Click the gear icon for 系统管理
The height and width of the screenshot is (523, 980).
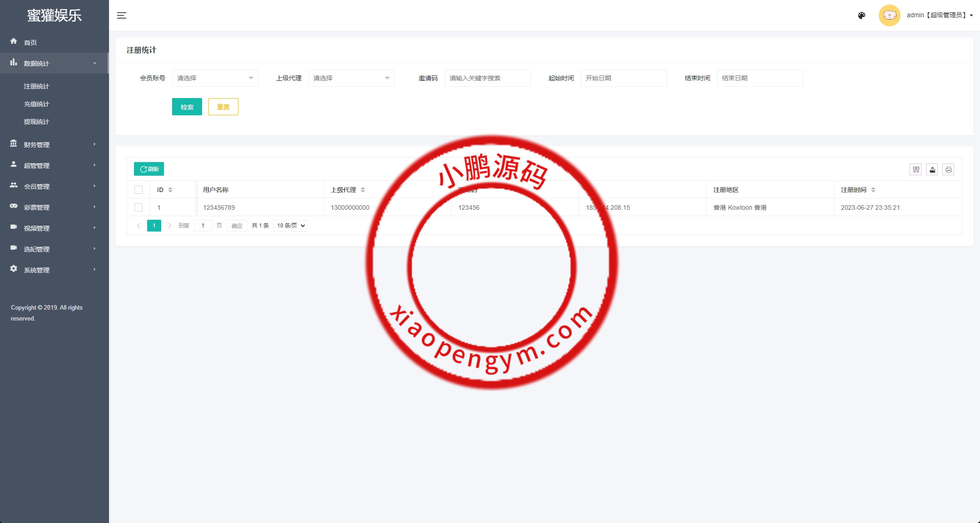(x=14, y=269)
